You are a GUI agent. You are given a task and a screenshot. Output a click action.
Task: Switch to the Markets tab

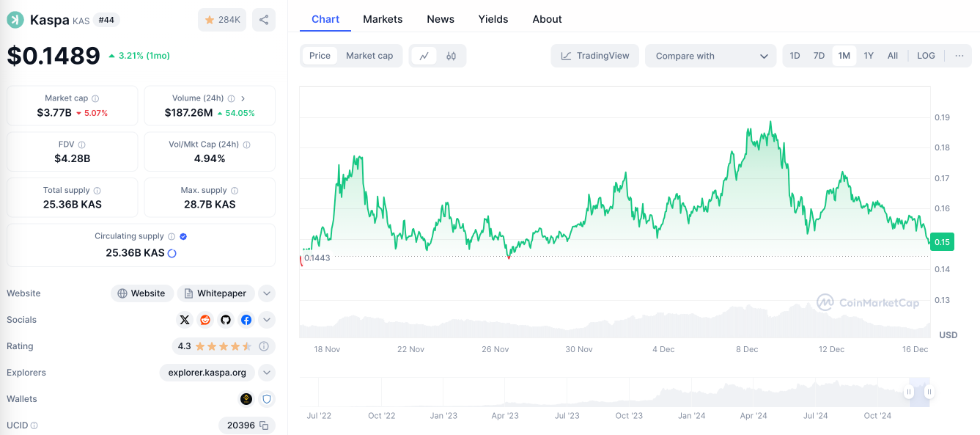coord(383,19)
